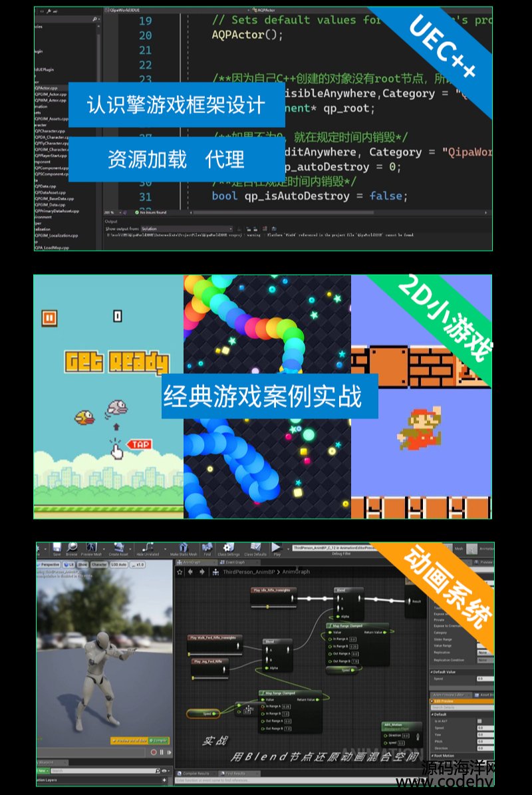
Task: Select QPGIM_BaseData.cpp in the file list
Action: (x=55, y=199)
